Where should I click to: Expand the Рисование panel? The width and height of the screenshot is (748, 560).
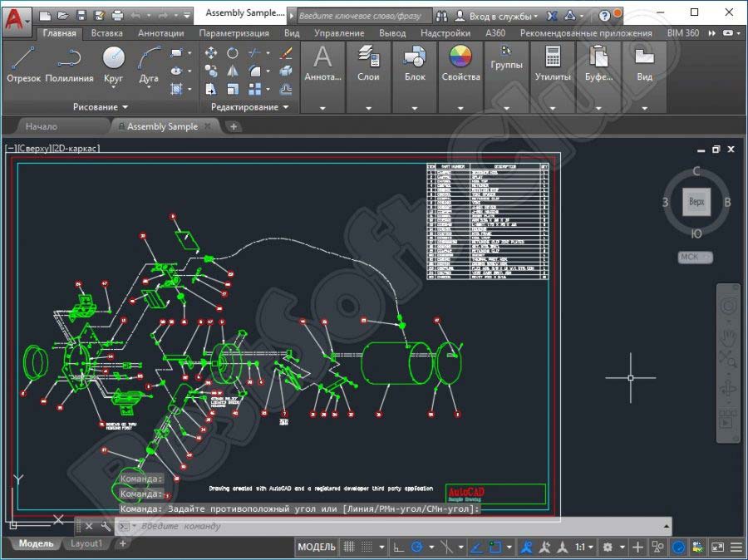point(101,107)
